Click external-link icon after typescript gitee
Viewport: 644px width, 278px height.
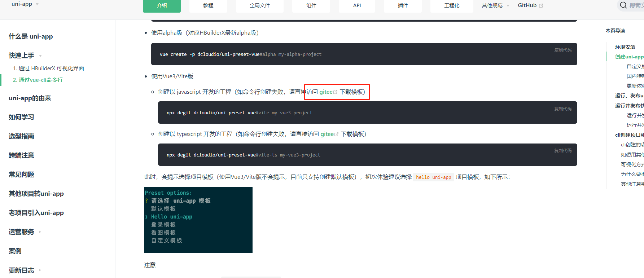click(x=337, y=134)
